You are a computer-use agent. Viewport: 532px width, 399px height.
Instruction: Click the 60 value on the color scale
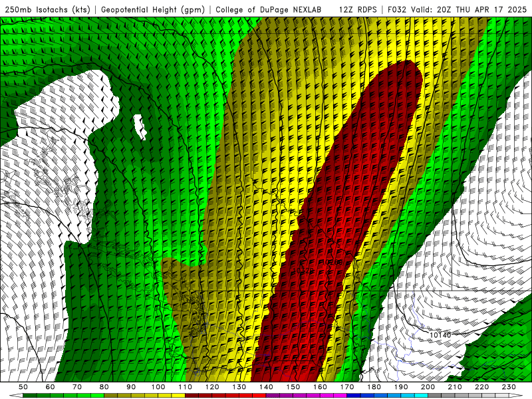coord(51,387)
